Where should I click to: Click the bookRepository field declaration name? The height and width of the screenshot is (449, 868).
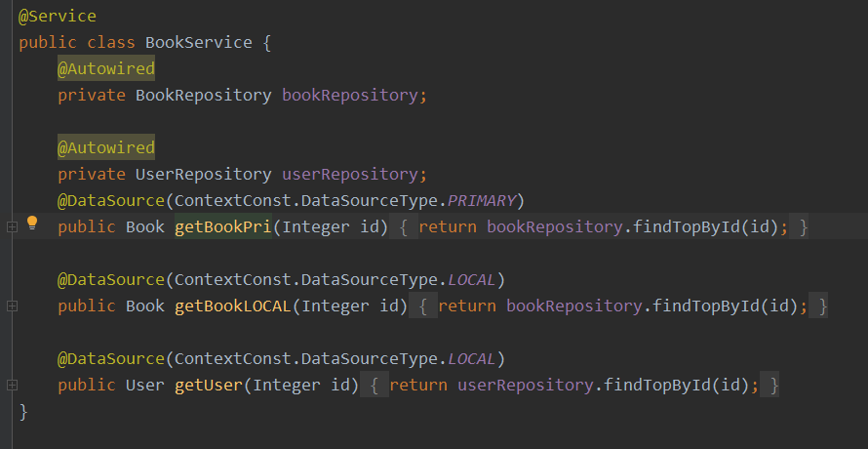[350, 96]
